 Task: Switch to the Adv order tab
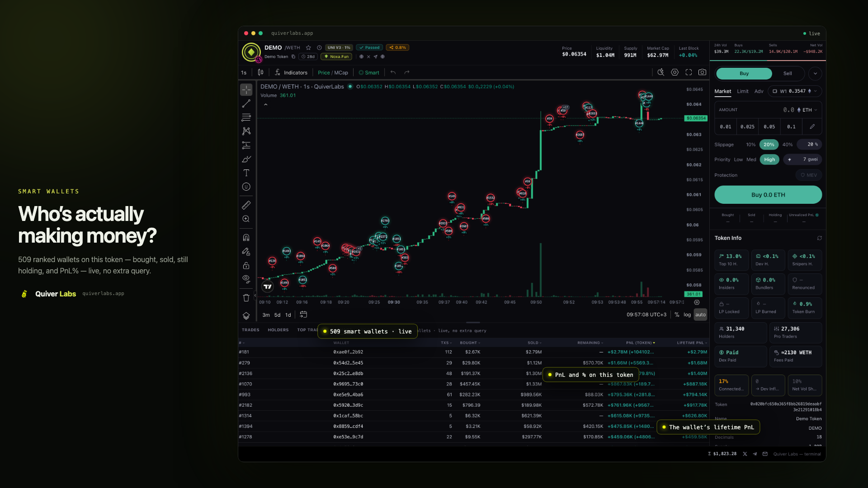759,91
